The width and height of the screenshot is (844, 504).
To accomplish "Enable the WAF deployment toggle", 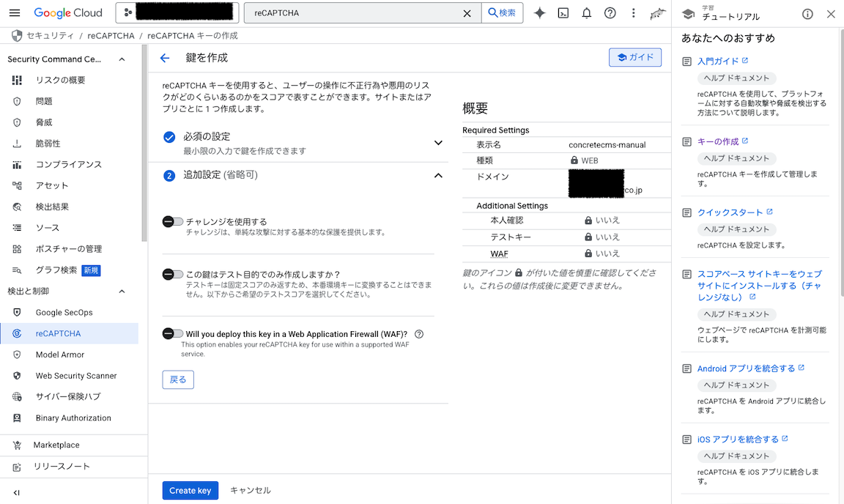I will point(171,333).
